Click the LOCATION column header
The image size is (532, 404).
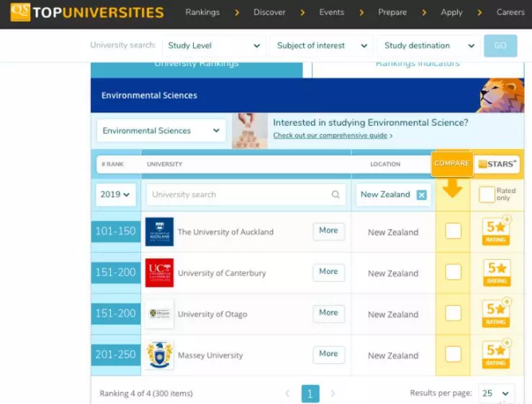[385, 164]
